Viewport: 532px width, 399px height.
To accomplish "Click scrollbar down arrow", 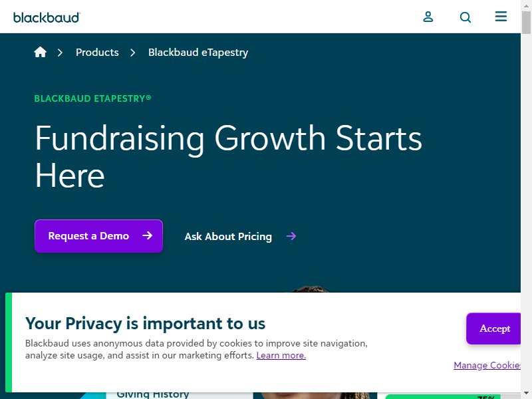I will [526, 394].
